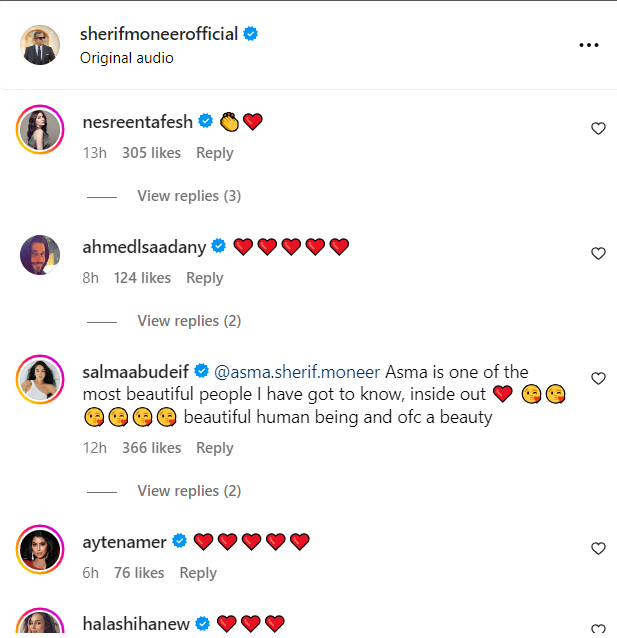Click the verified badge beside sherifmoneerofficial
Image resolution: width=617 pixels, height=638 pixels.
click(251, 34)
